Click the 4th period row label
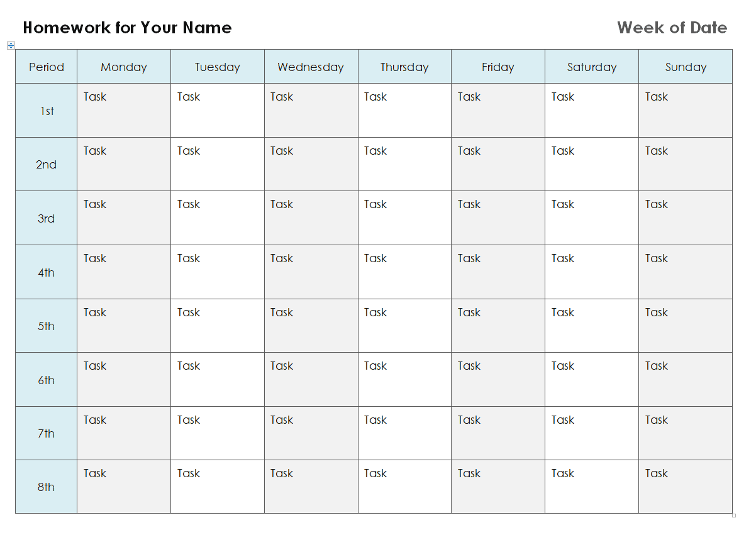Image resolution: width=756 pixels, height=552 pixels. 47,272
